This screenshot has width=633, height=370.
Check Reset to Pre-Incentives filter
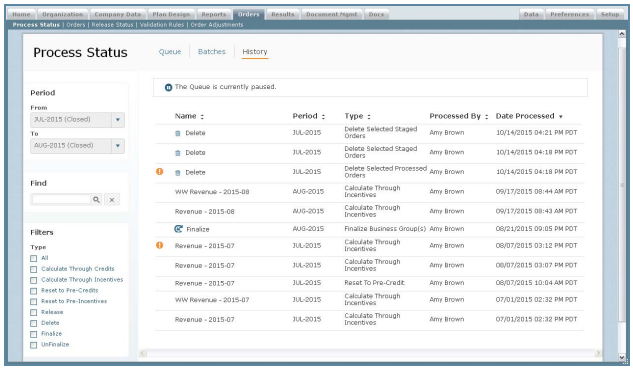(34, 302)
